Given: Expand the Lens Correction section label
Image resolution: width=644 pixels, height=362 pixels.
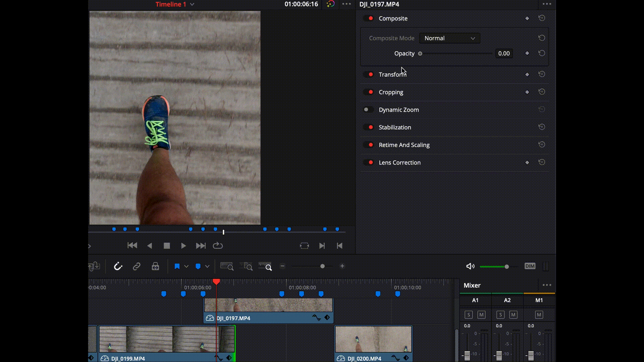Looking at the screenshot, I should click(x=399, y=163).
